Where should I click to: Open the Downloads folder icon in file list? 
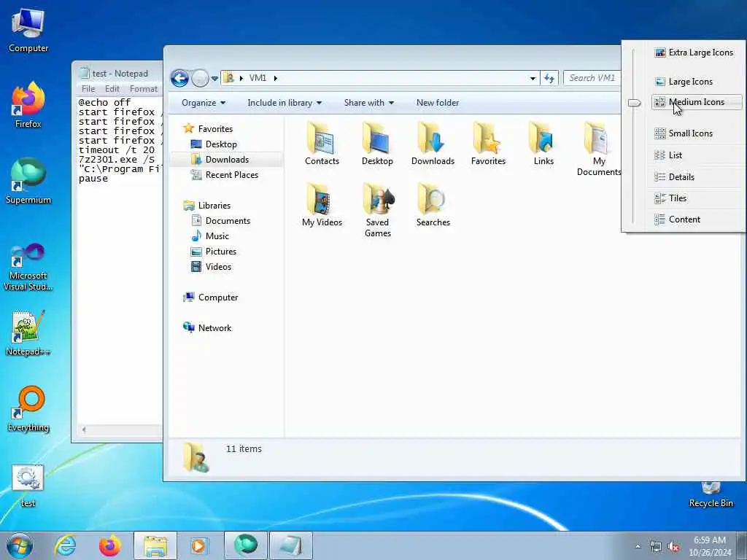(x=433, y=144)
